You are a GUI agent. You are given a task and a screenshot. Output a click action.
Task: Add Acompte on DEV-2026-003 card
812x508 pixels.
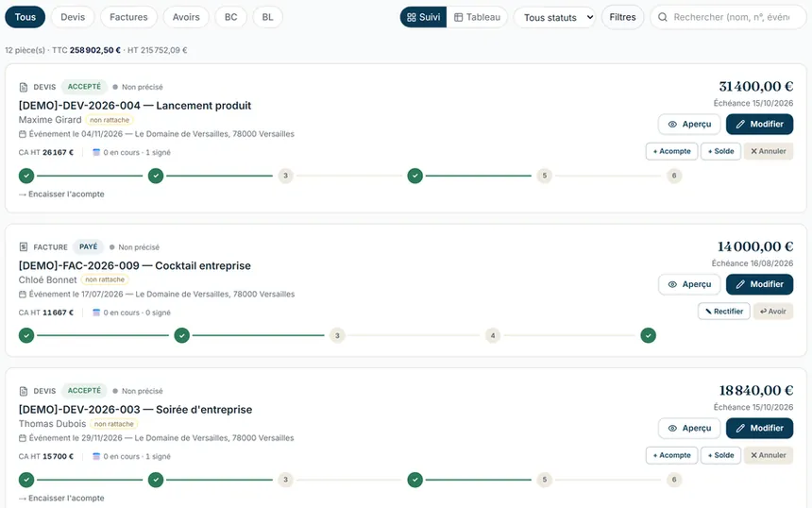pyautogui.click(x=671, y=455)
